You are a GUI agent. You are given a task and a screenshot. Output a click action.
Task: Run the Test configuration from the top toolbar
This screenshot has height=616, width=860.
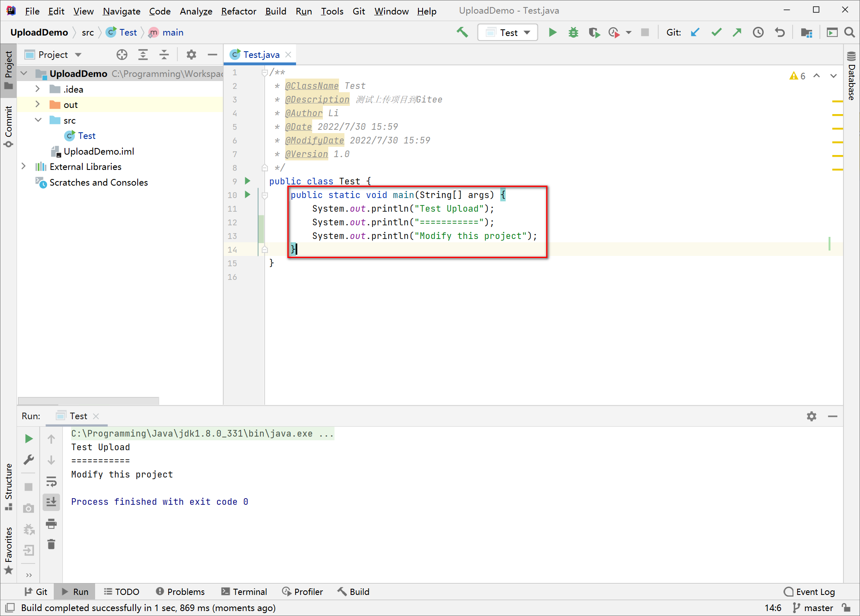point(552,32)
